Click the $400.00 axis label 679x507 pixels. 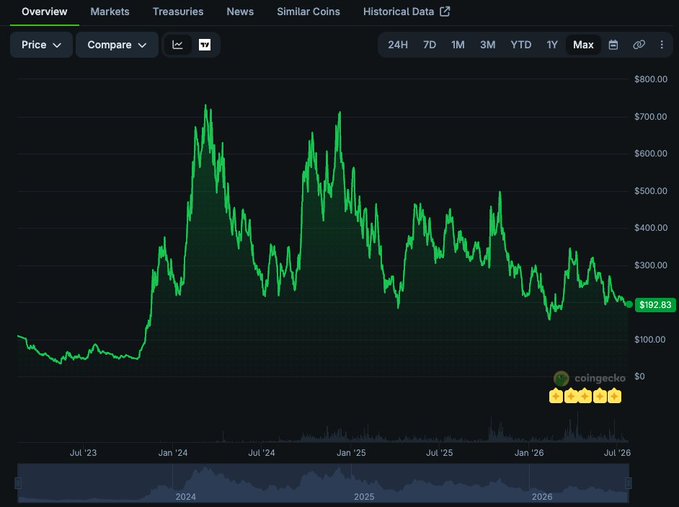650,228
